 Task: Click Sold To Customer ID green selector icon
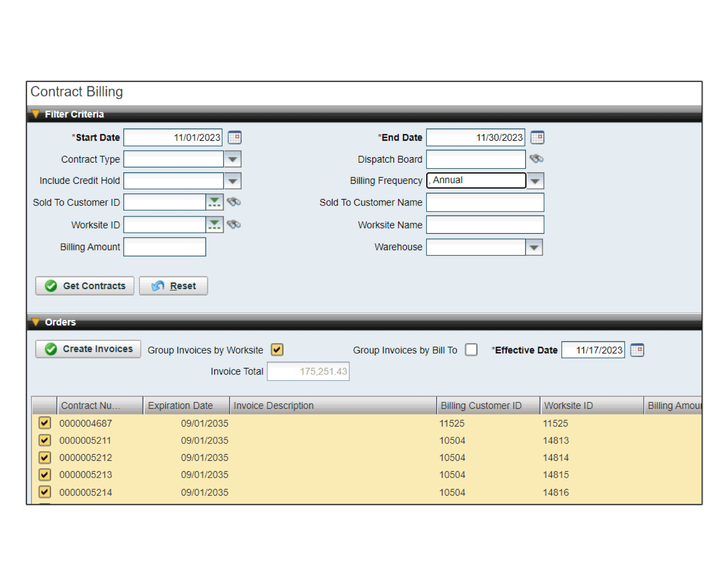[215, 202]
